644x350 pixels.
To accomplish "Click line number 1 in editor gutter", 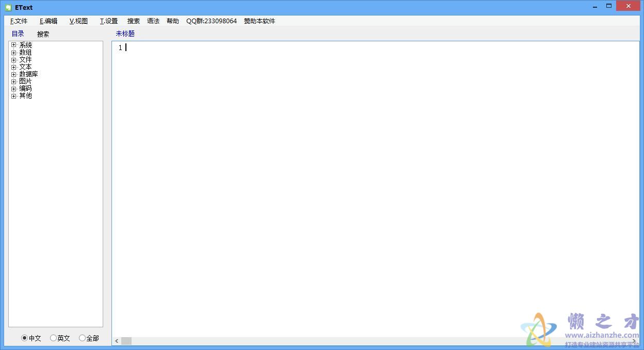I will click(x=120, y=47).
